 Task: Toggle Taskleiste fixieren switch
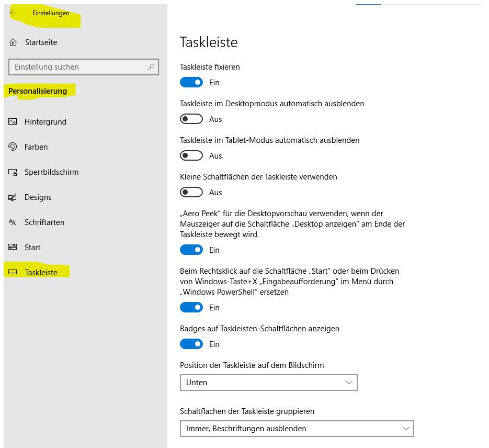tap(191, 82)
